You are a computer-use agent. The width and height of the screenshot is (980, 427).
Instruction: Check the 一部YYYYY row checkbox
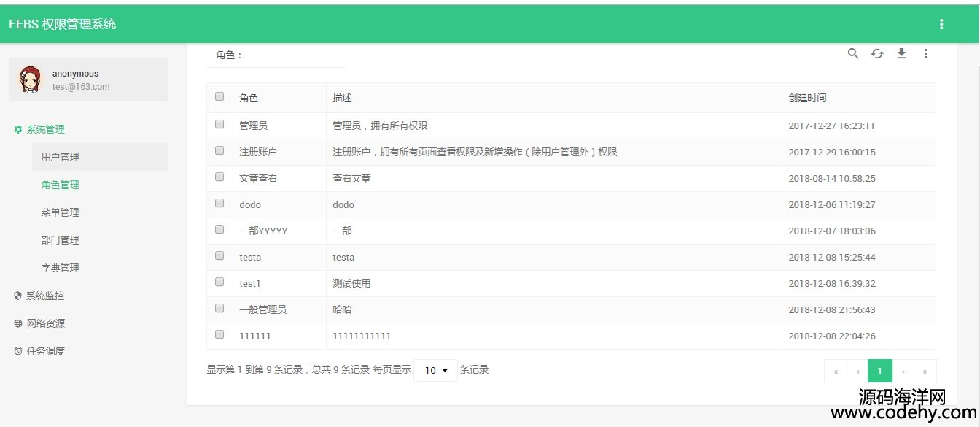click(x=219, y=229)
